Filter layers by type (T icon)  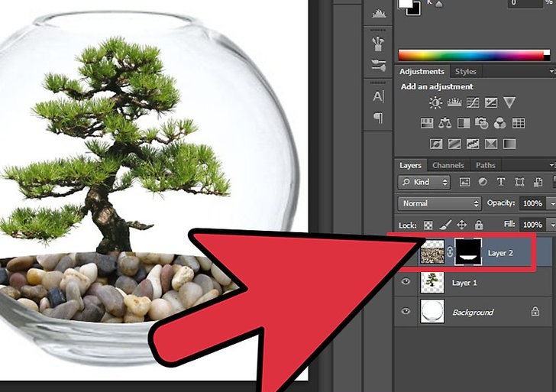click(x=501, y=183)
